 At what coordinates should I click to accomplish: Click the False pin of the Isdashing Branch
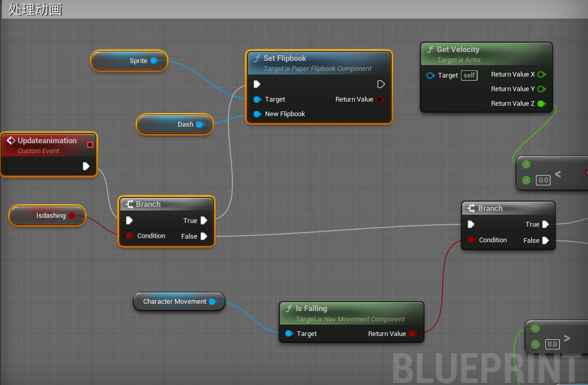[x=204, y=236]
